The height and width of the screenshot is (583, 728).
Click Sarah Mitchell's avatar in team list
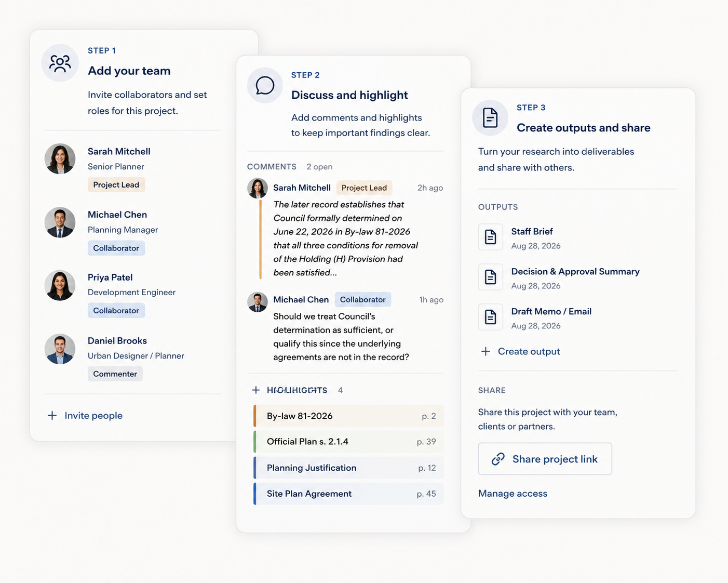[x=60, y=158]
